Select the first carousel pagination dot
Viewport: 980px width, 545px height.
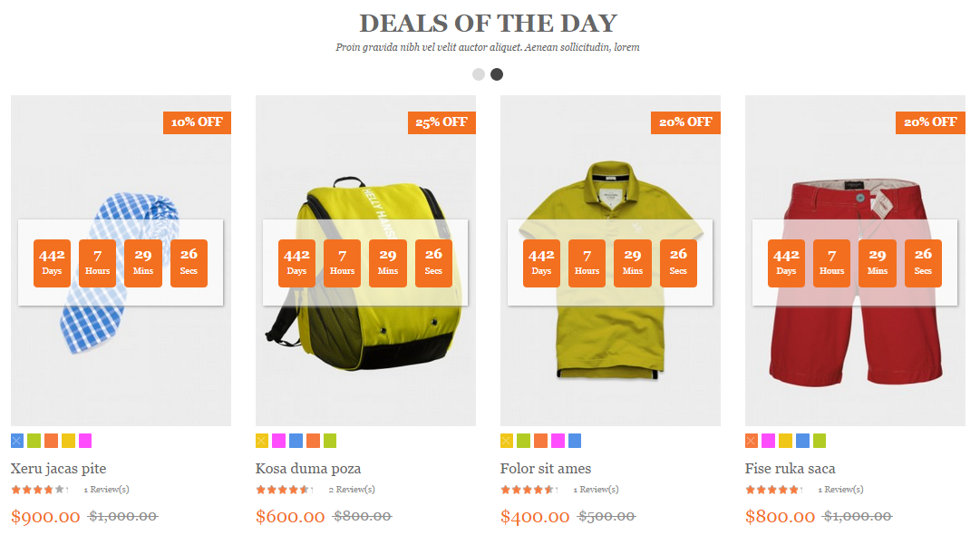click(478, 74)
